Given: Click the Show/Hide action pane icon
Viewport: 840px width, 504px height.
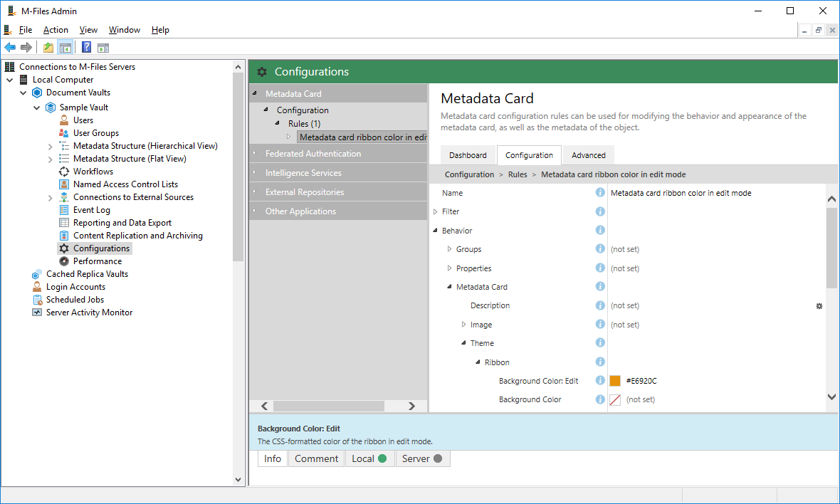Looking at the screenshot, I should [x=103, y=48].
